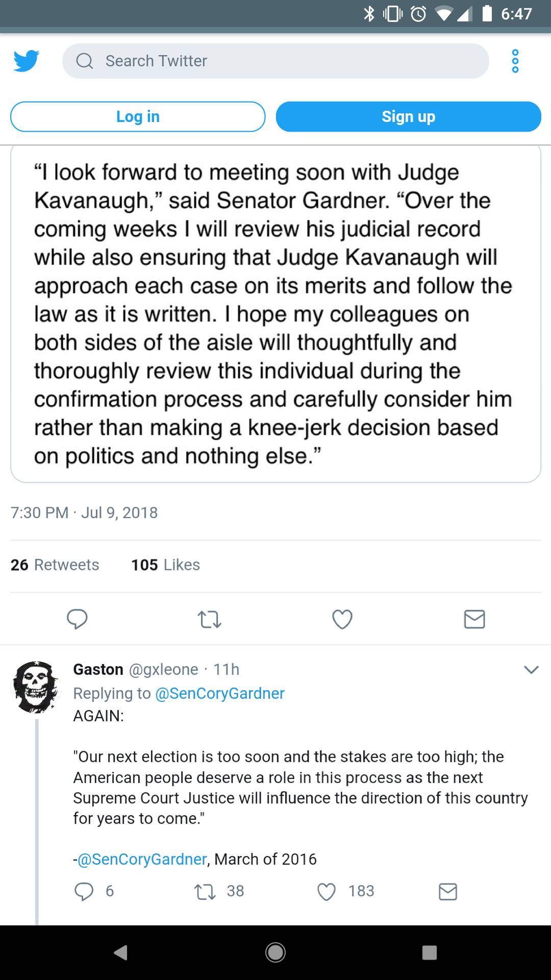This screenshot has height=980, width=551.
Task: Like Senator Gardner's tweet with the heart
Action: point(342,619)
